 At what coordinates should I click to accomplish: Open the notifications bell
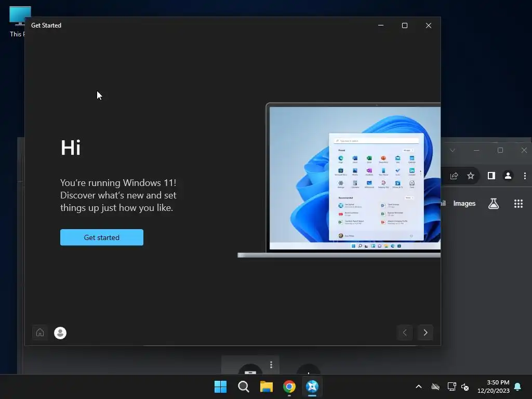click(517, 387)
